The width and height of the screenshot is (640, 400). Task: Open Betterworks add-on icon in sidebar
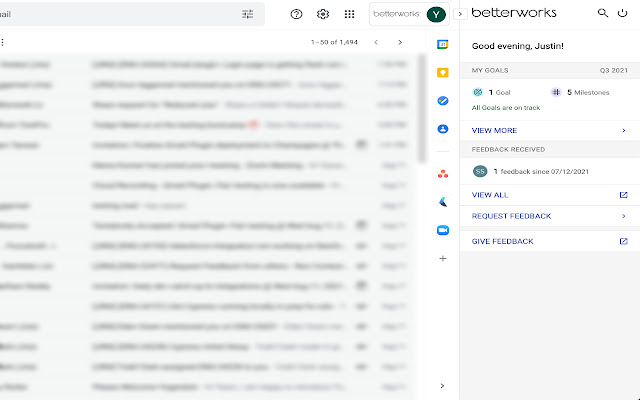pos(443,202)
